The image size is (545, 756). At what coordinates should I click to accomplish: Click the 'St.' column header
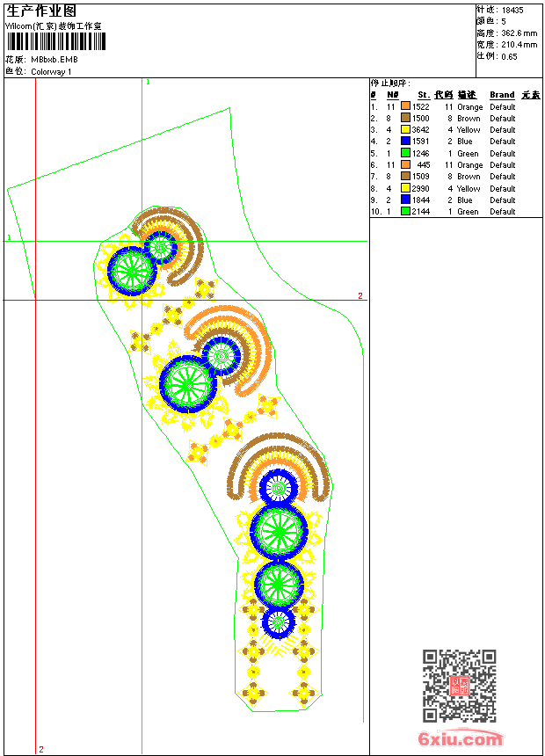pos(424,95)
